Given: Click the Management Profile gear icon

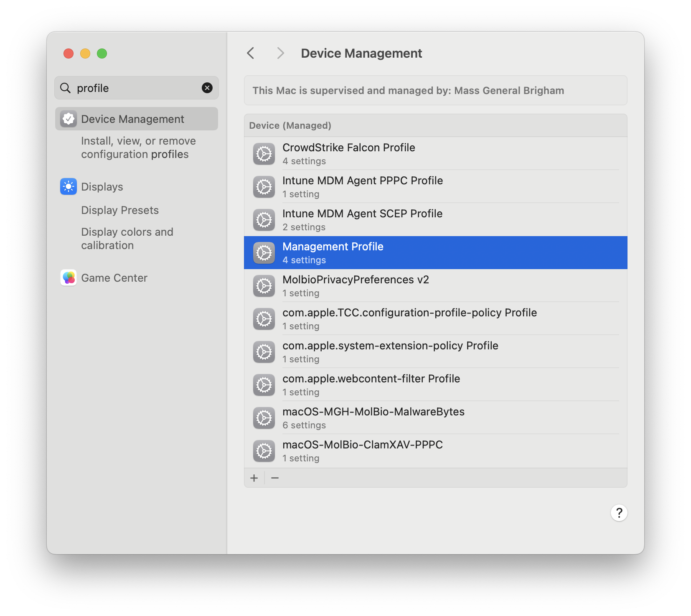Looking at the screenshot, I should pyautogui.click(x=264, y=252).
